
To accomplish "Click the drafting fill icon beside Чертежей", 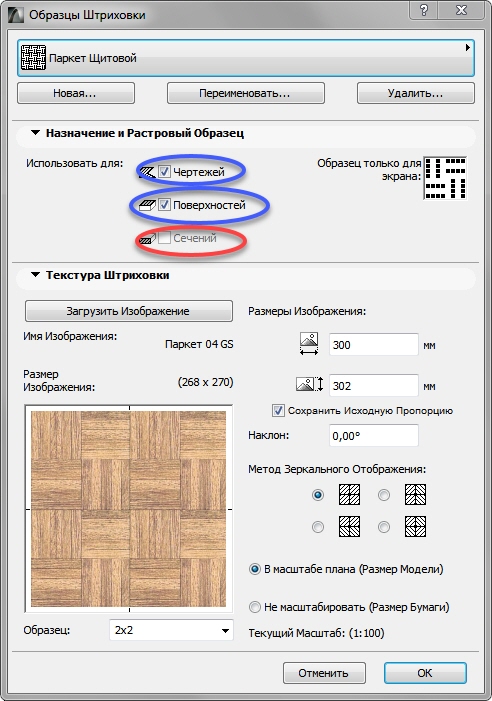I will point(147,172).
